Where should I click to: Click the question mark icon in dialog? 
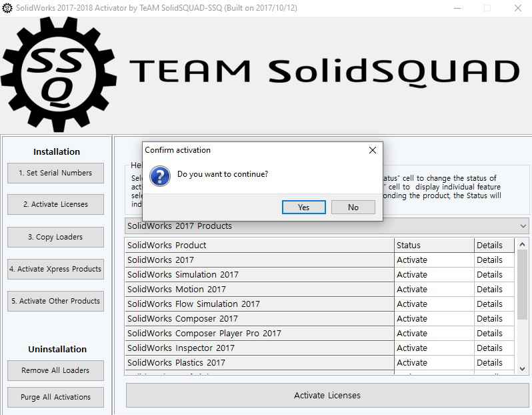tap(159, 176)
